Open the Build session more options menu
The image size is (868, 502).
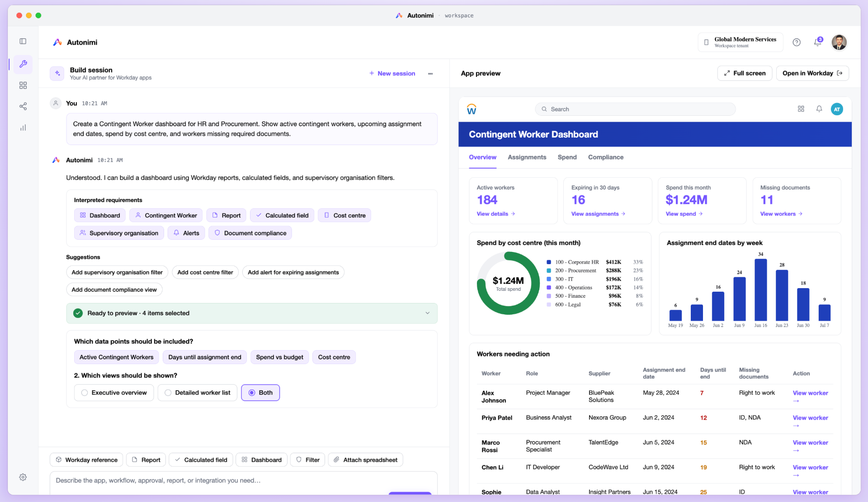click(430, 73)
